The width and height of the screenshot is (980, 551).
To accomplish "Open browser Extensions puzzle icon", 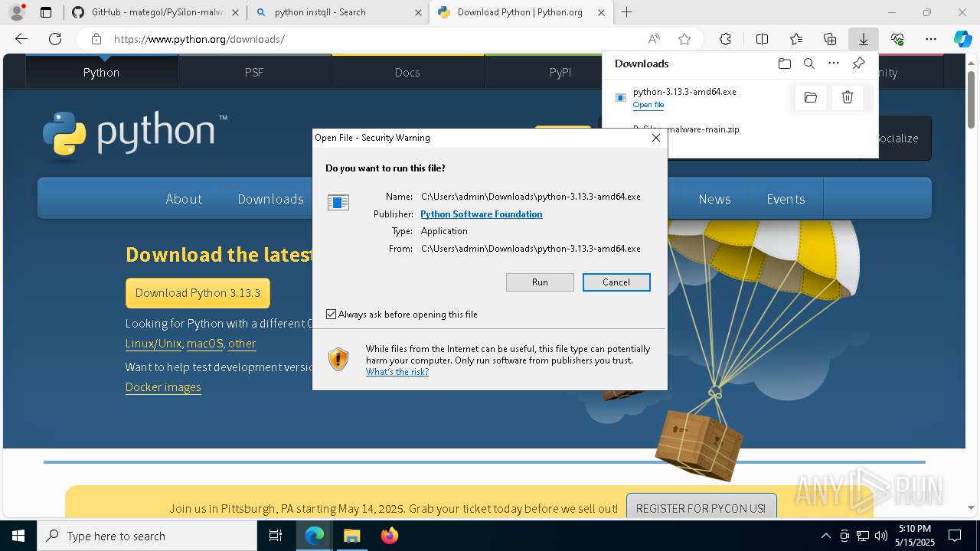I will (725, 39).
